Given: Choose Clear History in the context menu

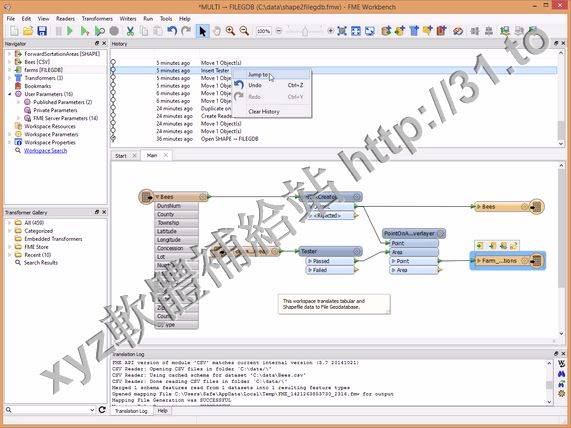Looking at the screenshot, I should coord(271,112).
